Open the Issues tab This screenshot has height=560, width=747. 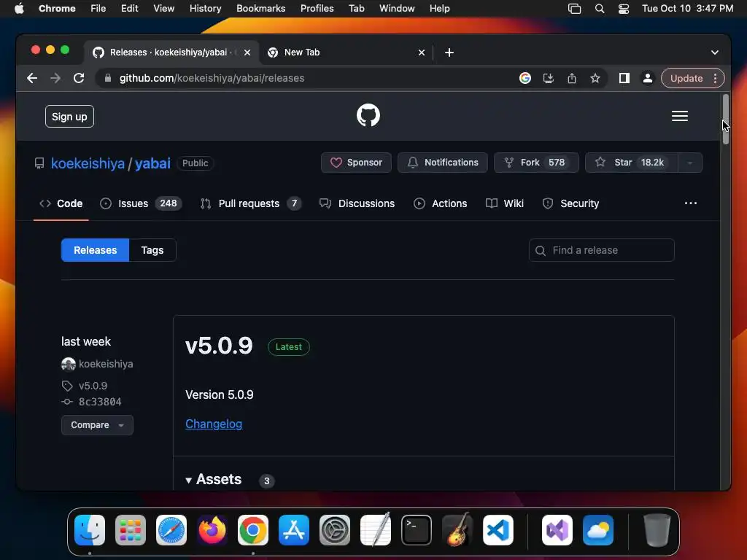[x=141, y=203]
